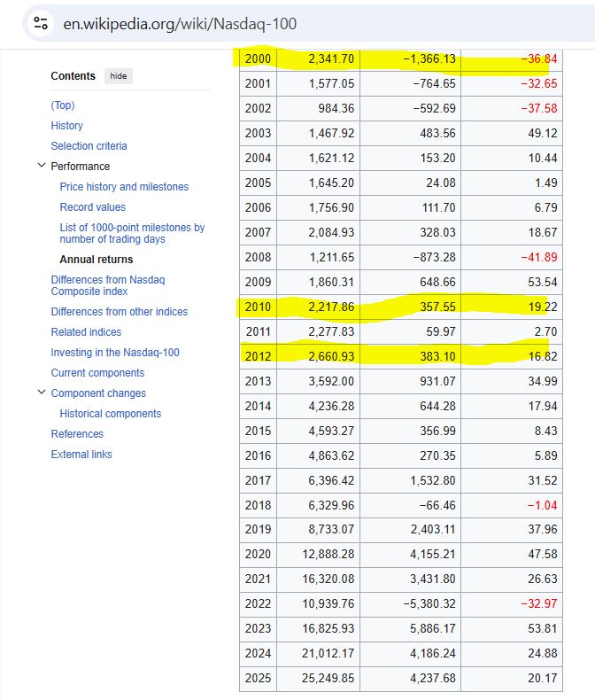The width and height of the screenshot is (595, 700).
Task: Open Differences from Nasdaq Composite index
Action: click(108, 285)
